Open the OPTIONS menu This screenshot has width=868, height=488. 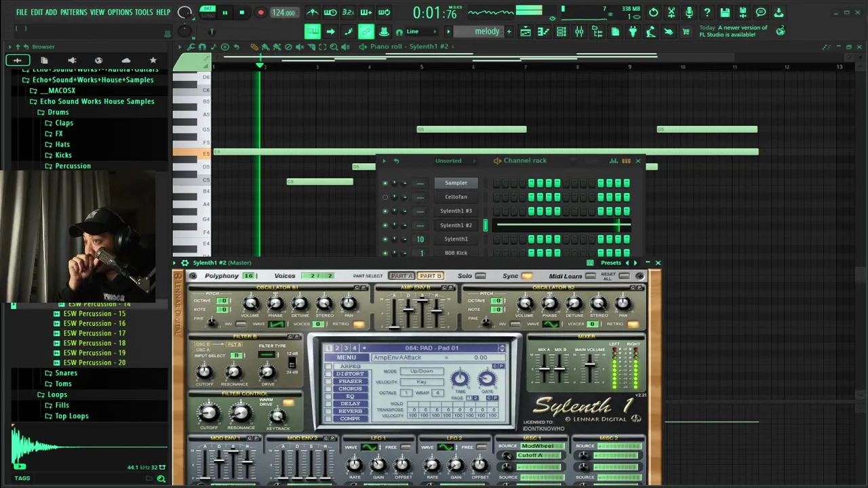point(120,12)
